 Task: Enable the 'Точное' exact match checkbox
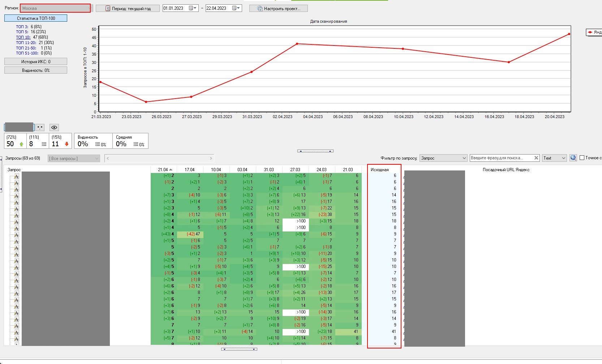tap(582, 158)
